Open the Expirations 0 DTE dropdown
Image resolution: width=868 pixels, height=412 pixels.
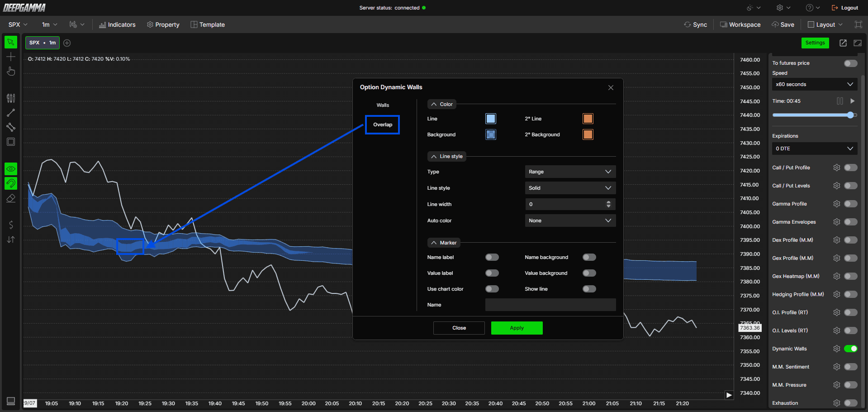click(x=815, y=149)
